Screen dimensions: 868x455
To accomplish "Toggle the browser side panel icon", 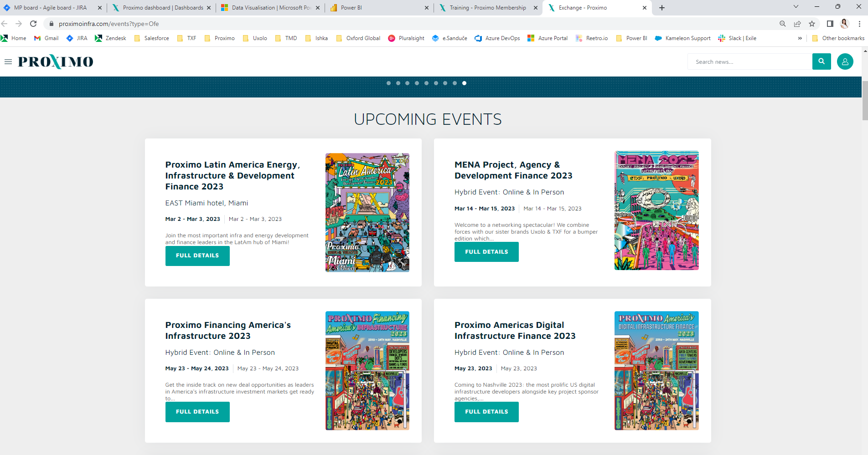I will point(830,24).
